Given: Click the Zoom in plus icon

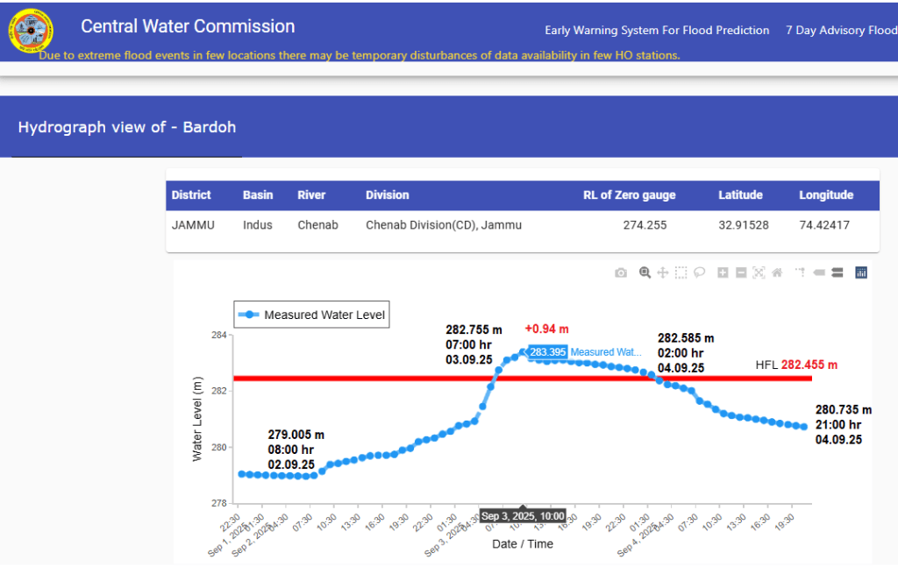Looking at the screenshot, I should 723,273.
